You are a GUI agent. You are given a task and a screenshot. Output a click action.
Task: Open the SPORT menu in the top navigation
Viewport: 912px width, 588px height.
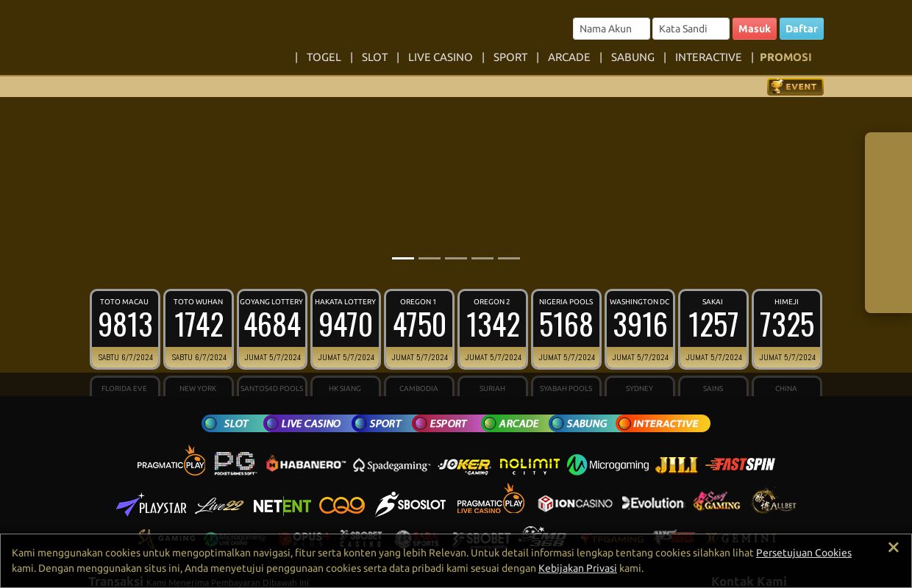pyautogui.click(x=510, y=57)
